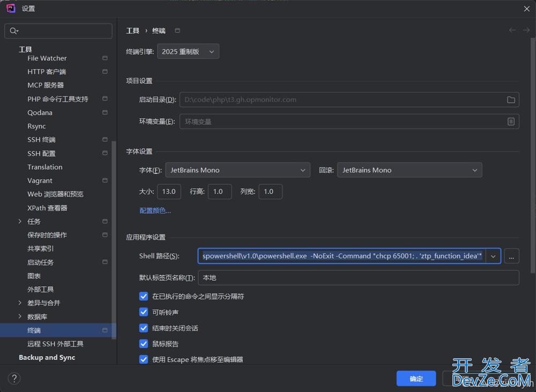Image resolution: width=536 pixels, height=392 pixels.
Task: Click project-level icon beside selected 终端 row
Action: coord(105,330)
